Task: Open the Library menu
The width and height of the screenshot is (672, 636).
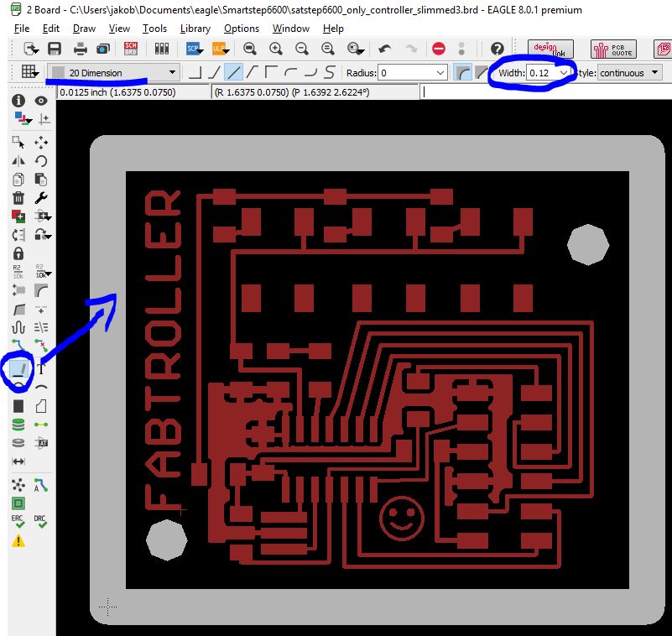Action: click(x=195, y=29)
